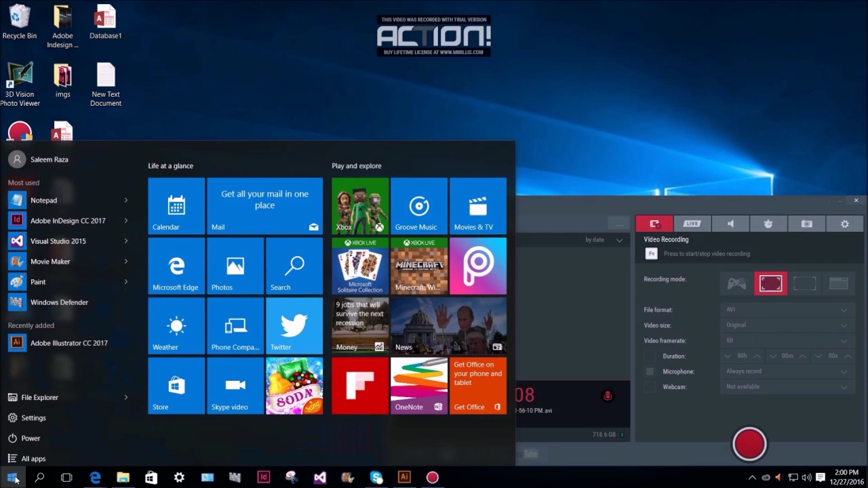Open the PicsArt pink tile

478,266
